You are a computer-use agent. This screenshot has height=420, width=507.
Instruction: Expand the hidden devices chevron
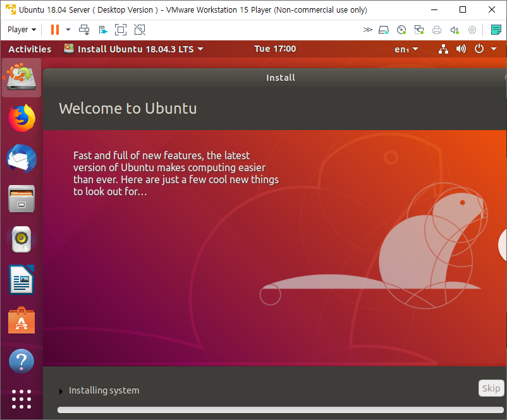(368, 30)
